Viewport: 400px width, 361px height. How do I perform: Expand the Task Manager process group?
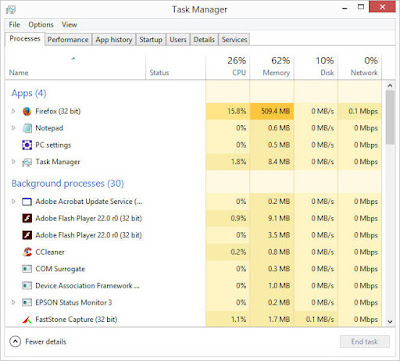[x=14, y=162]
